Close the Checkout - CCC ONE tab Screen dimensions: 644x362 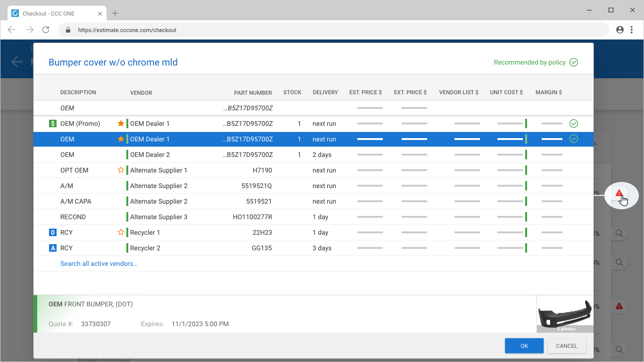coord(100,14)
